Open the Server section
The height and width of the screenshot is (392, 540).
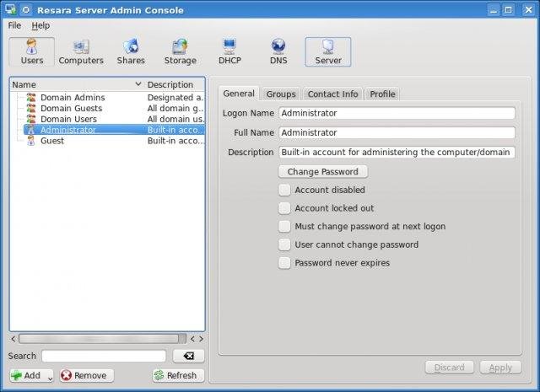pyautogui.click(x=328, y=52)
